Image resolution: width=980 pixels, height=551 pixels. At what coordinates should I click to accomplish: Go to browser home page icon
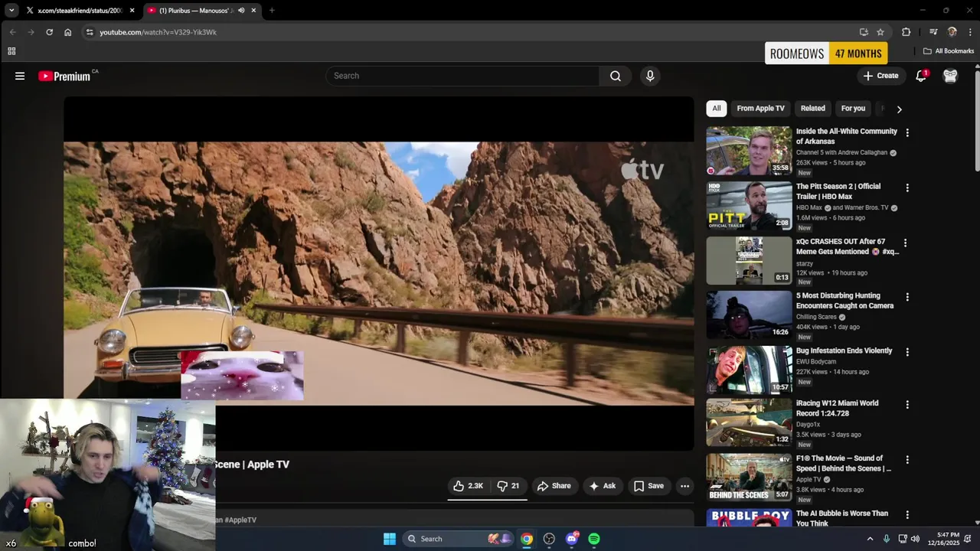coord(67,32)
